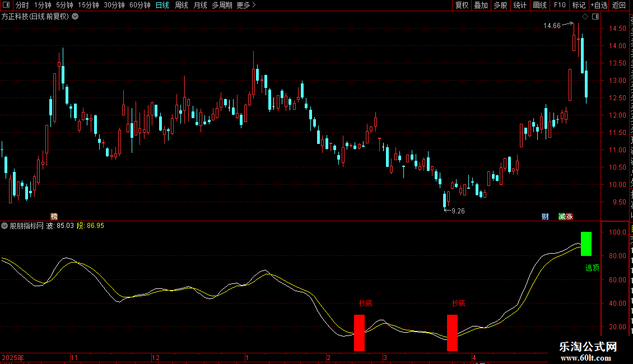The image size is (633, 364).
Task: Click the 波: 85.03 indicator value
Action: pyautogui.click(x=60, y=226)
